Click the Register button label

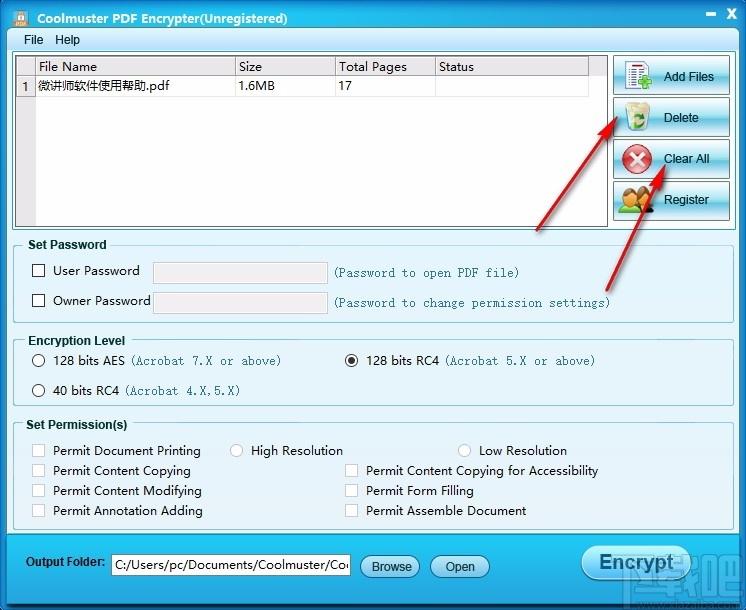pos(686,200)
